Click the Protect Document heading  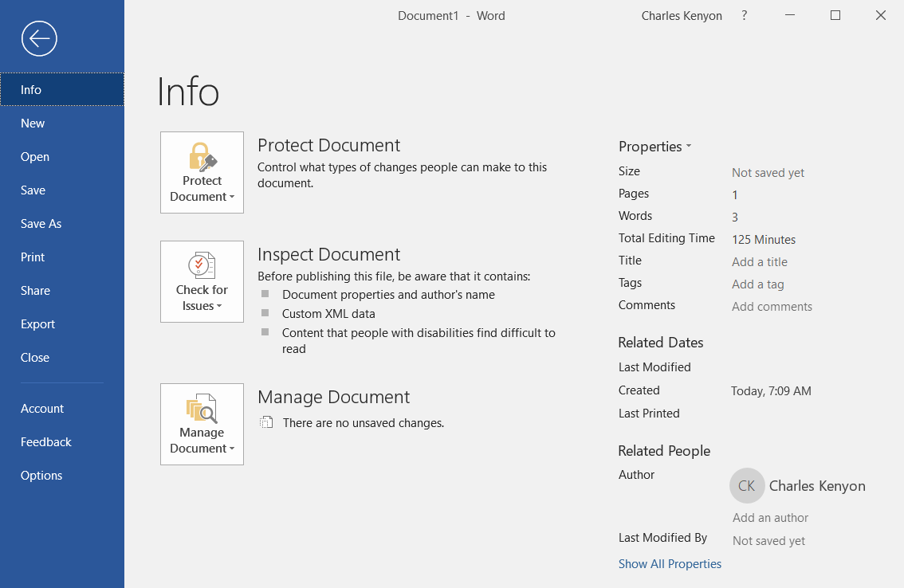pos(328,145)
